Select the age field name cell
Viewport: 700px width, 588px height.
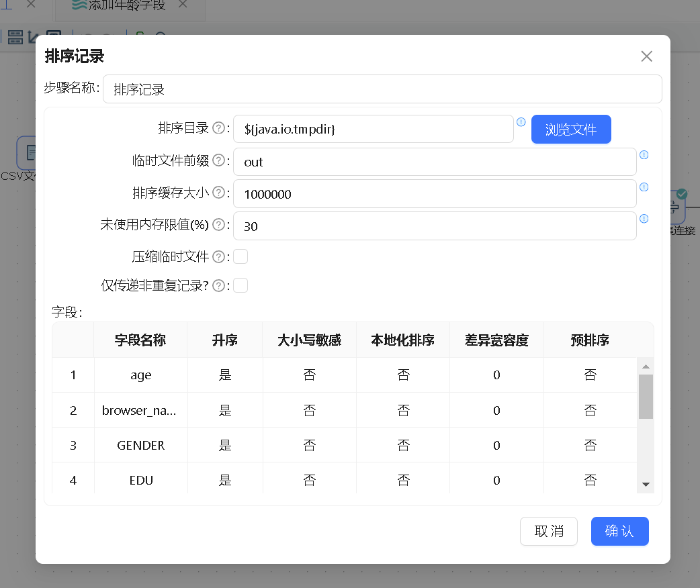coord(140,375)
